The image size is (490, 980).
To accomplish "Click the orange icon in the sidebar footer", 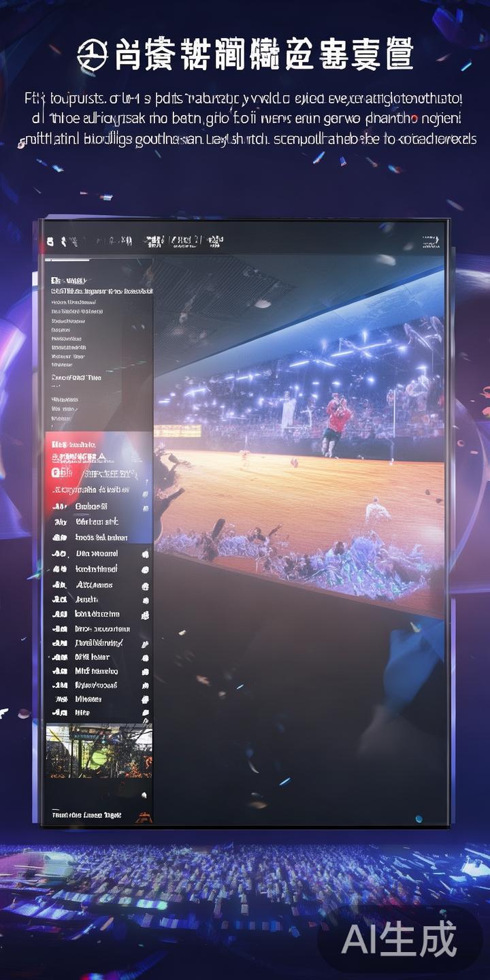I will coord(144,816).
